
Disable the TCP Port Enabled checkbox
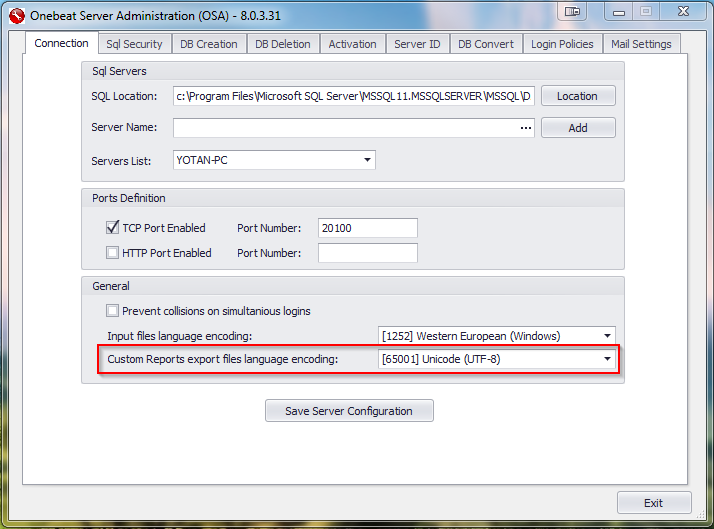[x=112, y=227]
